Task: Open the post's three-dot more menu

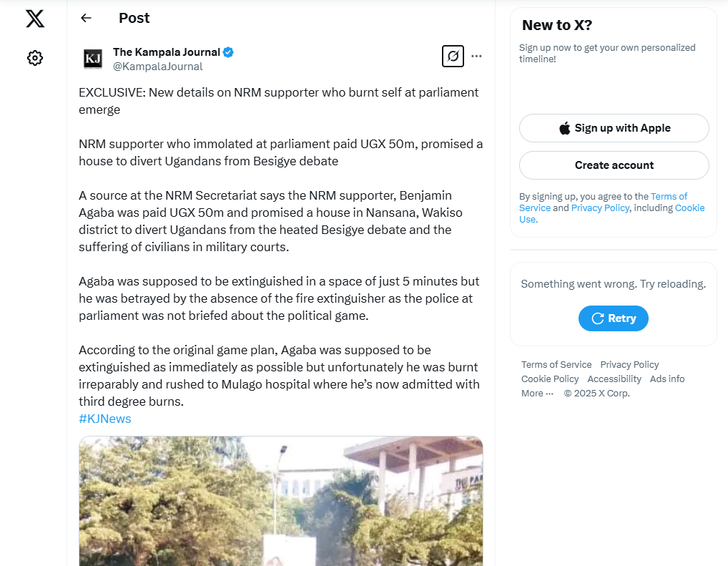Action: [477, 56]
